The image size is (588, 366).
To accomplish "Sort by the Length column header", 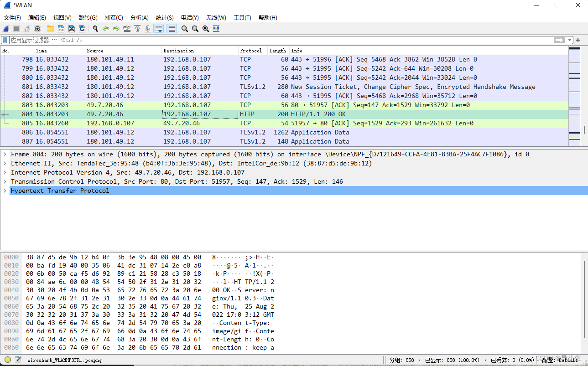I will [278, 51].
